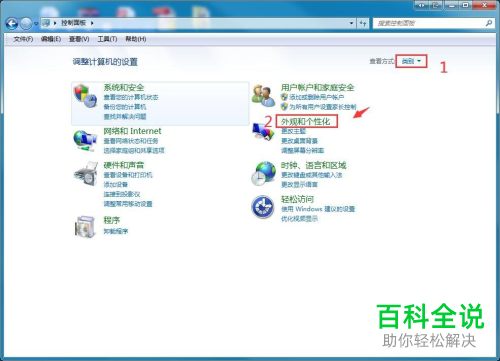Viewport: 500px width, 361px height.
Task: Click 备份您的计算机 link
Action: [125, 107]
